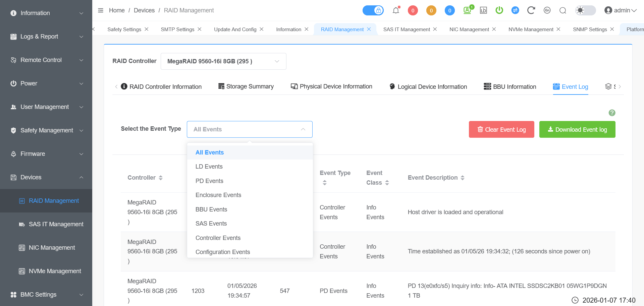Viewport: 644px width, 306px height.
Task: Open the online users icon with badge
Action: [468, 10]
